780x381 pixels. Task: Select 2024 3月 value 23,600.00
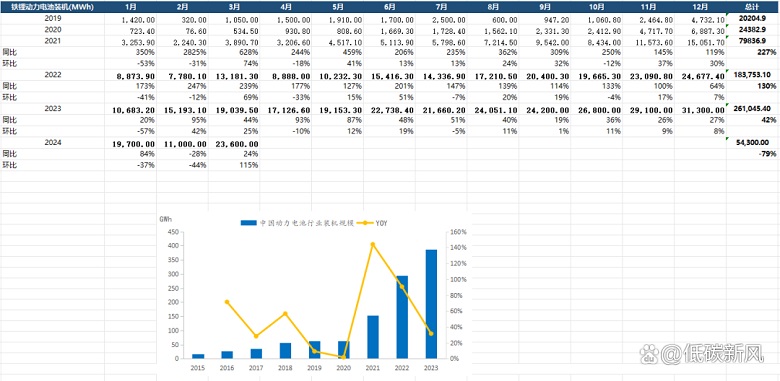tap(234, 143)
